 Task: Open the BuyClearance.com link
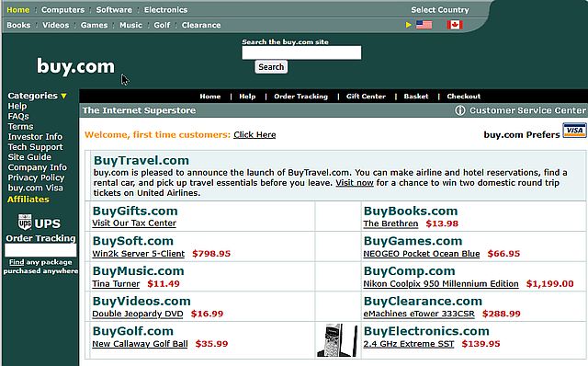423,301
